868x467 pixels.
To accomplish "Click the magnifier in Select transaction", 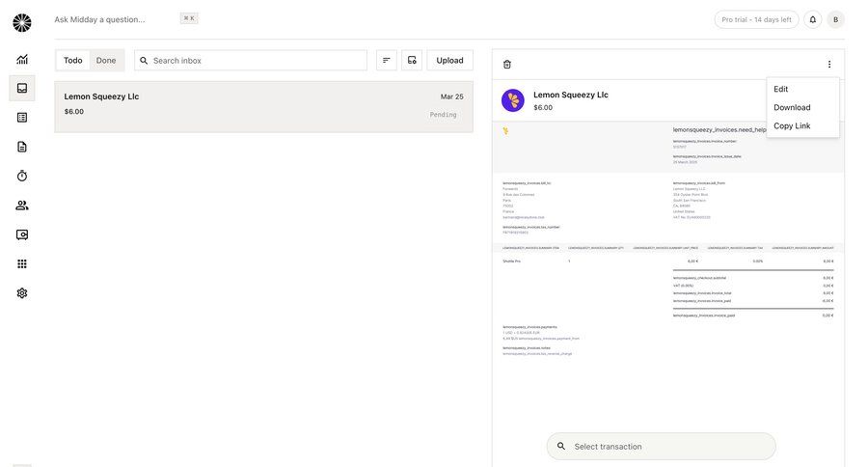I will tap(561, 446).
